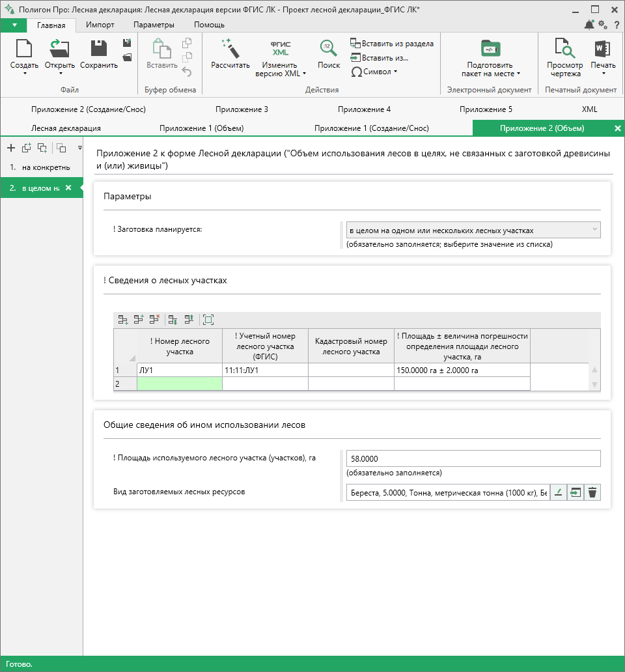The width and height of the screenshot is (625, 672).
Task: Add a new section with plus icon
Action: (11, 148)
